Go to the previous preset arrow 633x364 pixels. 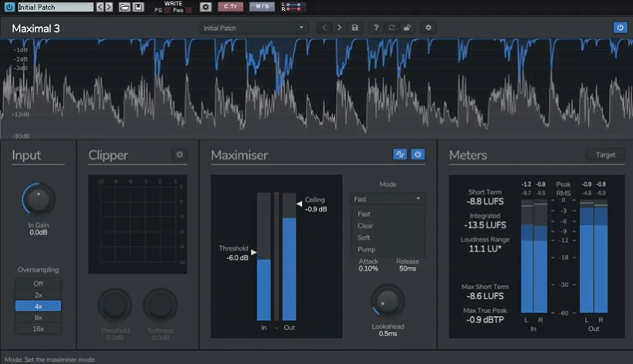[324, 28]
